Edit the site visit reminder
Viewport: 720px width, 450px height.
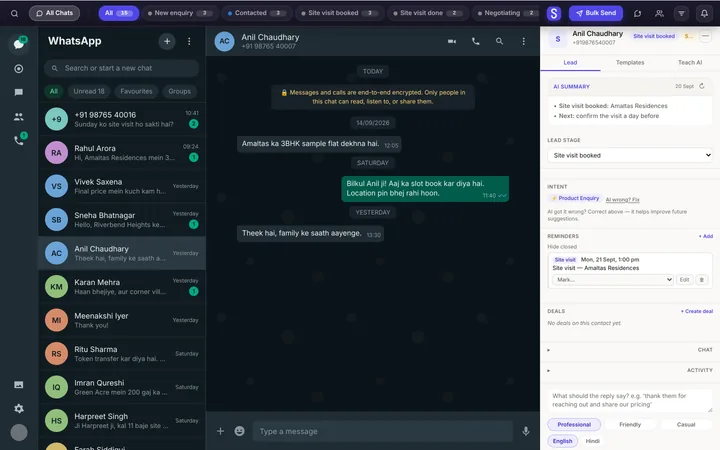tap(684, 280)
